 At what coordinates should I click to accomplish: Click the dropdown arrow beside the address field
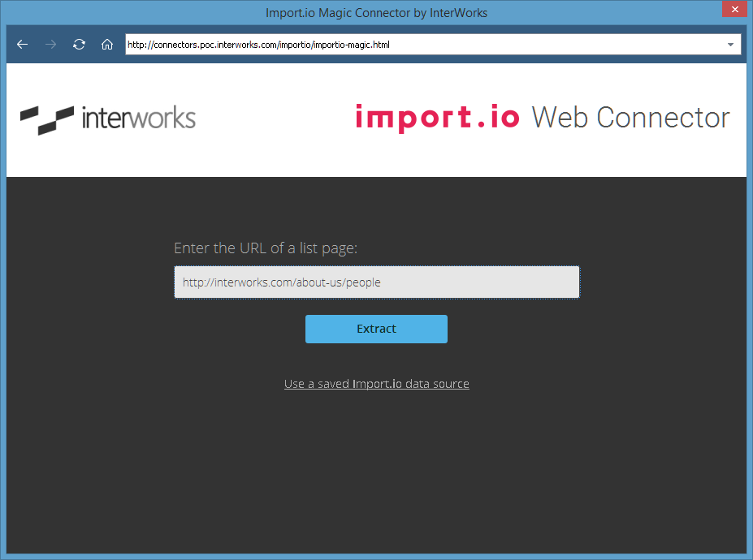pos(730,45)
